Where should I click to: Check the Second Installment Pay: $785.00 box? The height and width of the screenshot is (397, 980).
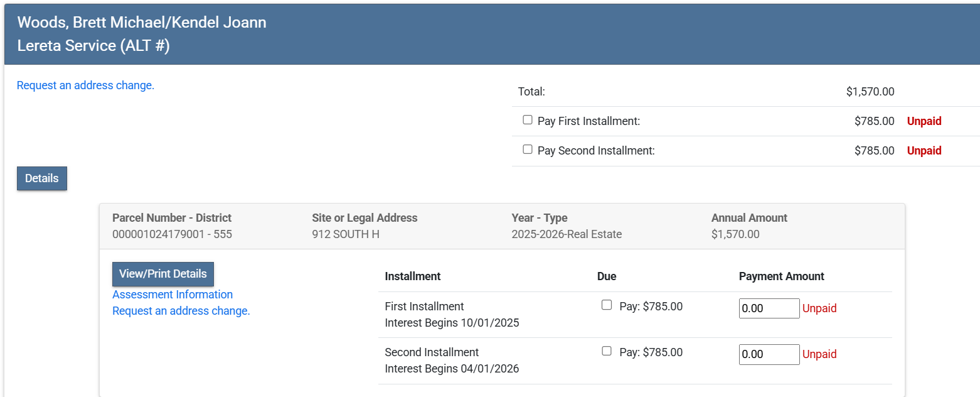click(607, 351)
